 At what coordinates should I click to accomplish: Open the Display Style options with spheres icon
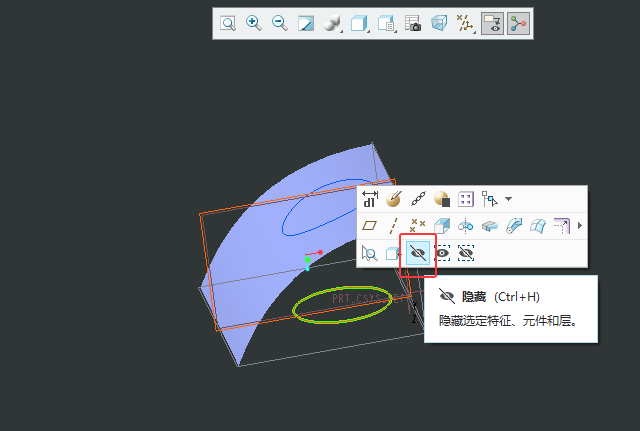click(x=332, y=23)
